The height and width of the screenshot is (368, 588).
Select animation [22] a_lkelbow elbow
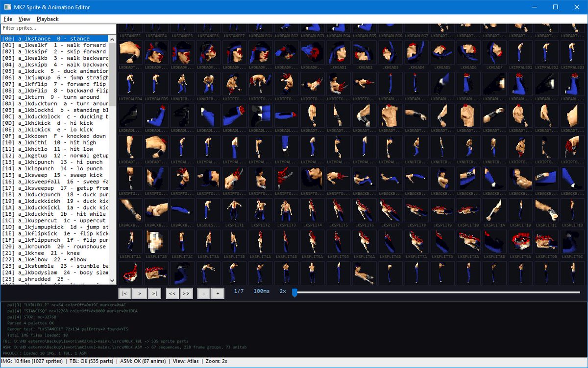pyautogui.click(x=54, y=259)
